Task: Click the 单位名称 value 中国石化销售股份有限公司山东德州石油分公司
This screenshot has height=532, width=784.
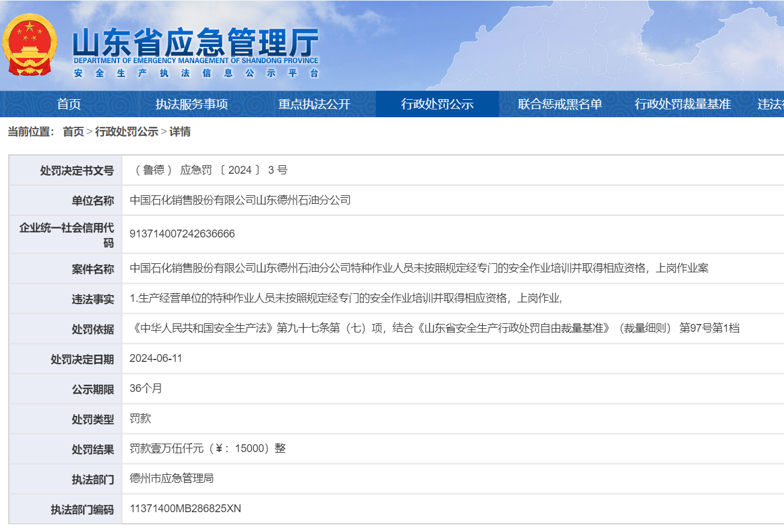Action: coord(240,200)
